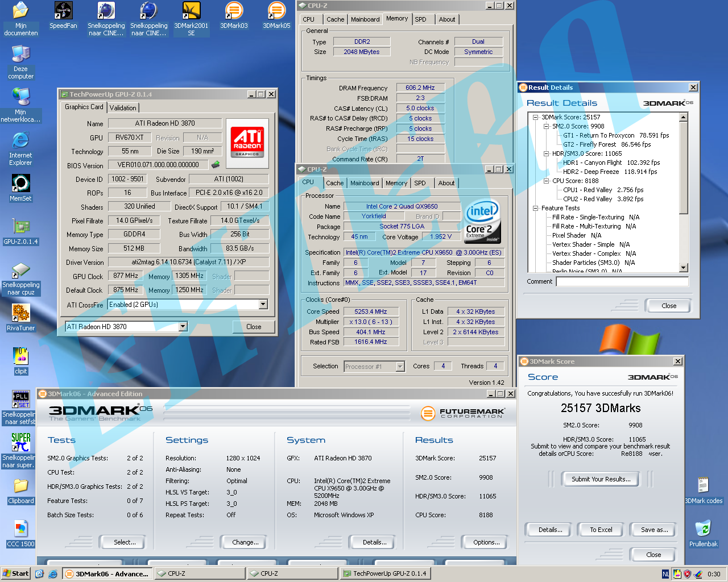The height and width of the screenshot is (582, 728).
Task: Collapse the CPU Score tree node
Action: [546, 181]
